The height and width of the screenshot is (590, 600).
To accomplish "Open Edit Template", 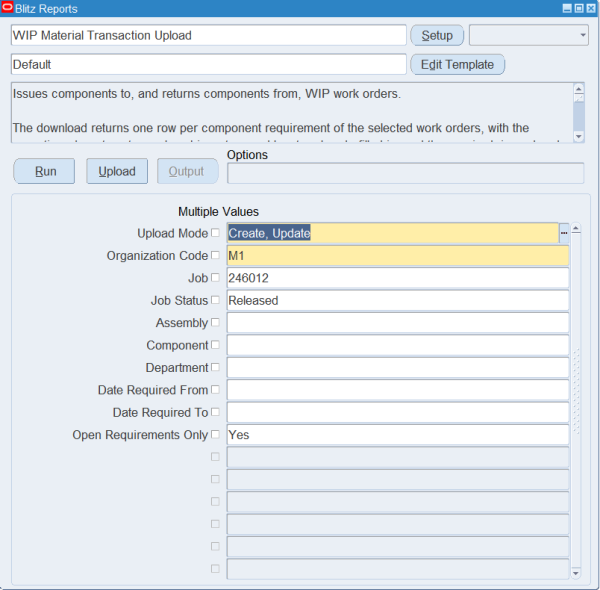I will coord(458,64).
